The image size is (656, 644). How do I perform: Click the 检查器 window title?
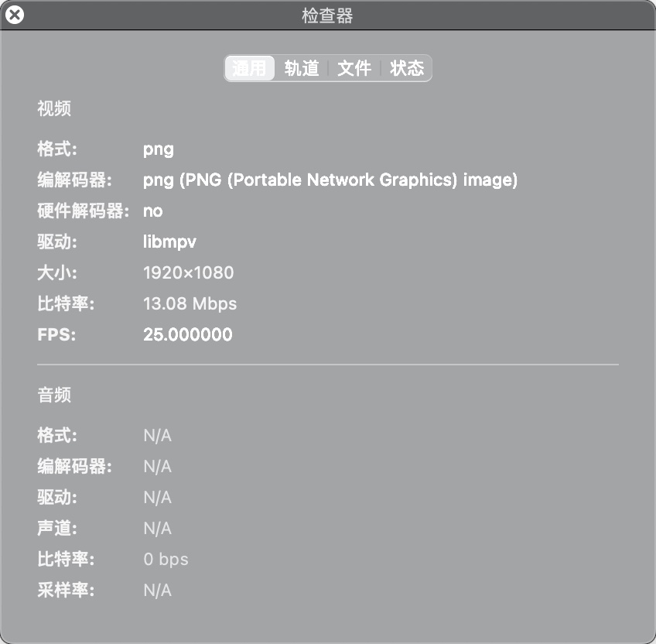[x=327, y=16]
